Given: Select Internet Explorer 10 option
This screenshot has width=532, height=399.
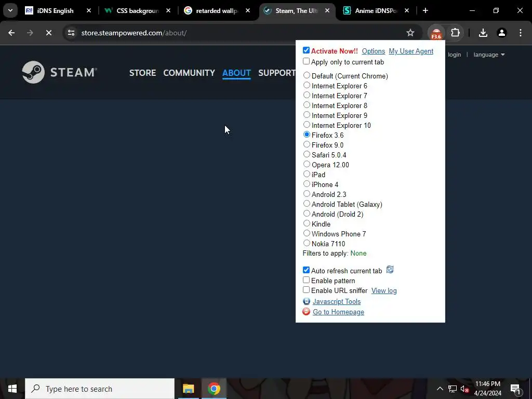Looking at the screenshot, I should [307, 125].
